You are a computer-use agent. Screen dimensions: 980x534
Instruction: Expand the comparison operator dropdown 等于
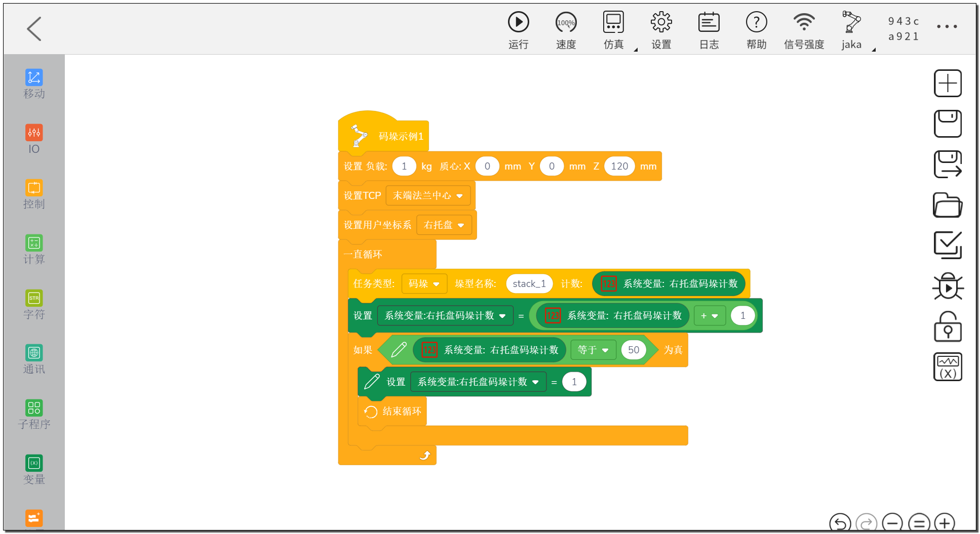593,350
